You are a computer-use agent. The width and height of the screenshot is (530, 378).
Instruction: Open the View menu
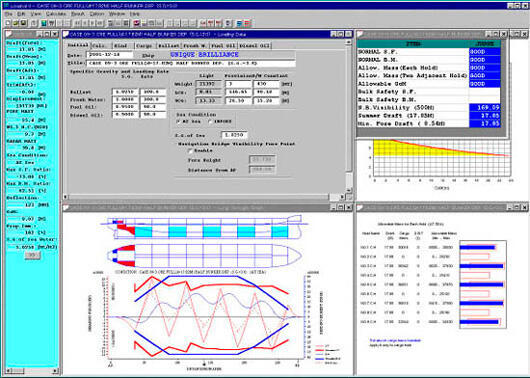[36, 14]
